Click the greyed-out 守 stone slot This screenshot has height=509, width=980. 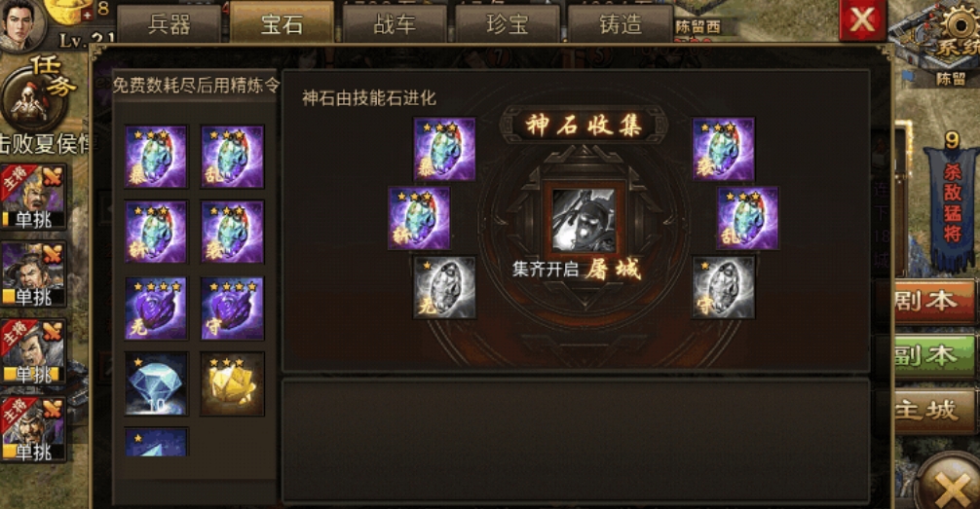tap(723, 288)
